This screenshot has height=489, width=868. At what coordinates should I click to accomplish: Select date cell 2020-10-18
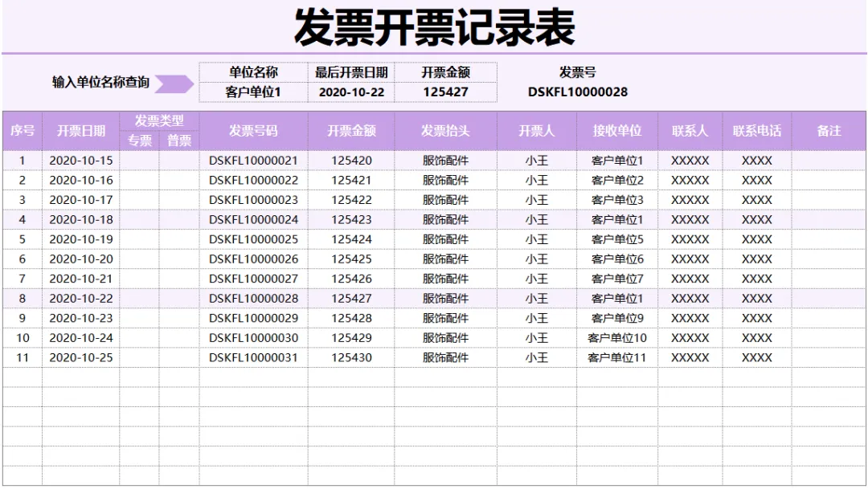81,219
